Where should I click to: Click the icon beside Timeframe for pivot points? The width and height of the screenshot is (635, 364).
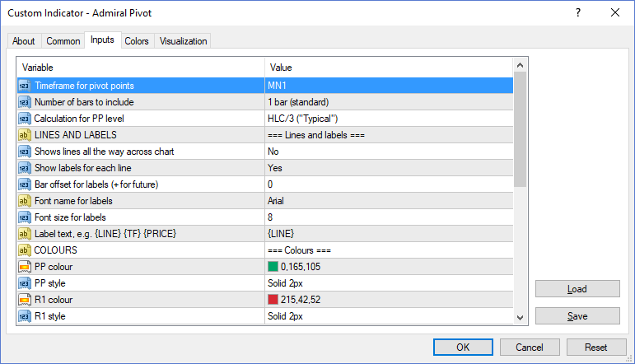pyautogui.click(x=24, y=86)
